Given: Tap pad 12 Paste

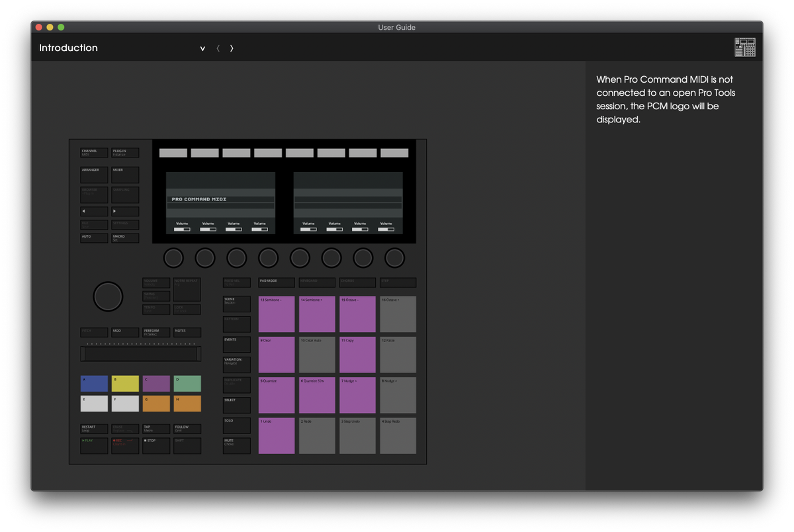Looking at the screenshot, I should [x=398, y=355].
